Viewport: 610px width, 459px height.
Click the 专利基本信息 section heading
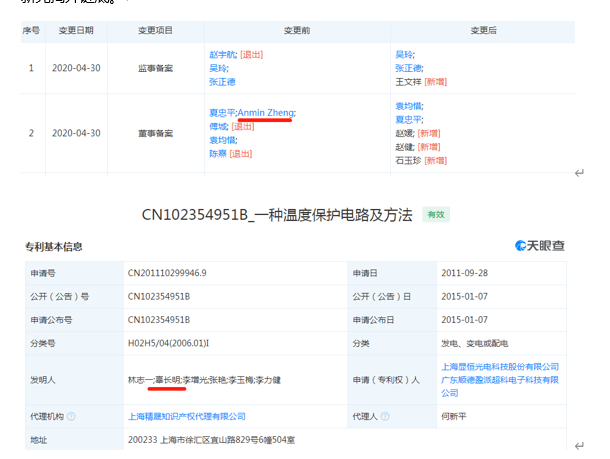(x=54, y=247)
